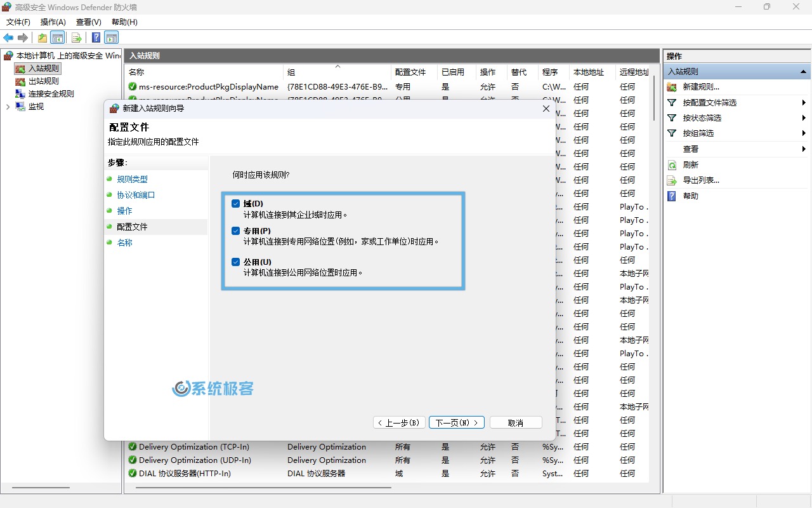The image size is (812, 508).
Task: Expand the 监视 node in the left tree
Action: (7, 106)
